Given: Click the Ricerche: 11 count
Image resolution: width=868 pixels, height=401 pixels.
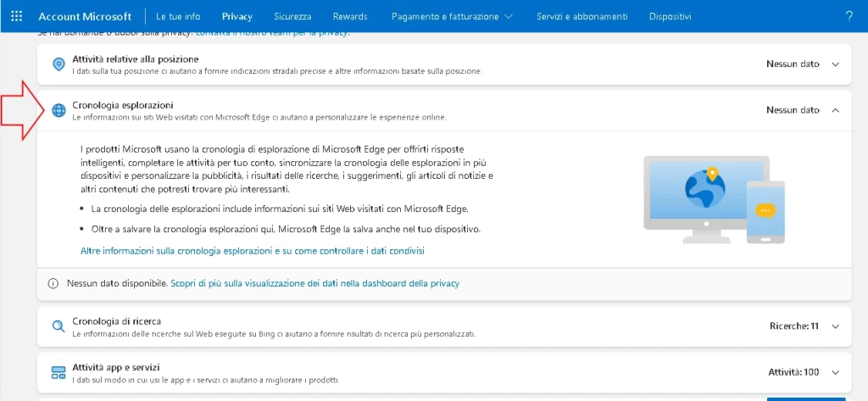Looking at the screenshot, I should [x=793, y=326].
